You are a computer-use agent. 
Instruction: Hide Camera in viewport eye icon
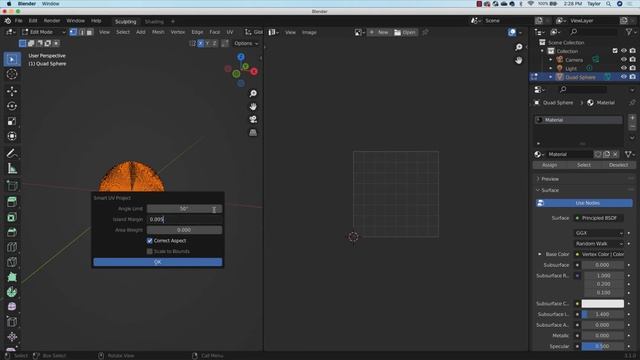(x=624, y=60)
